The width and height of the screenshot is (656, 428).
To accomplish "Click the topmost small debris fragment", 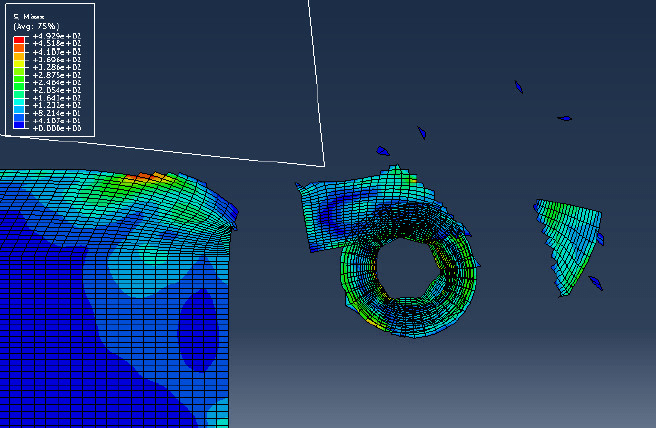I will pyautogui.click(x=518, y=87).
